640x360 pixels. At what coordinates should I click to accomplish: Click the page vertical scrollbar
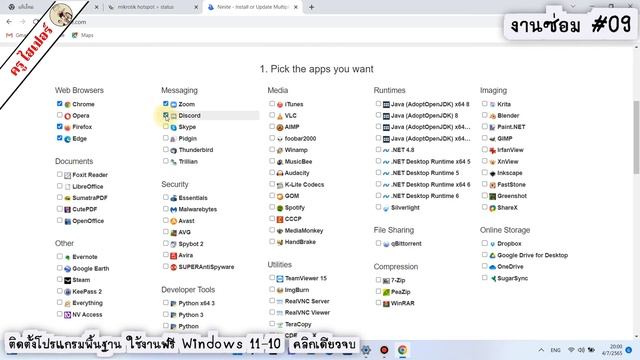(x=636, y=137)
